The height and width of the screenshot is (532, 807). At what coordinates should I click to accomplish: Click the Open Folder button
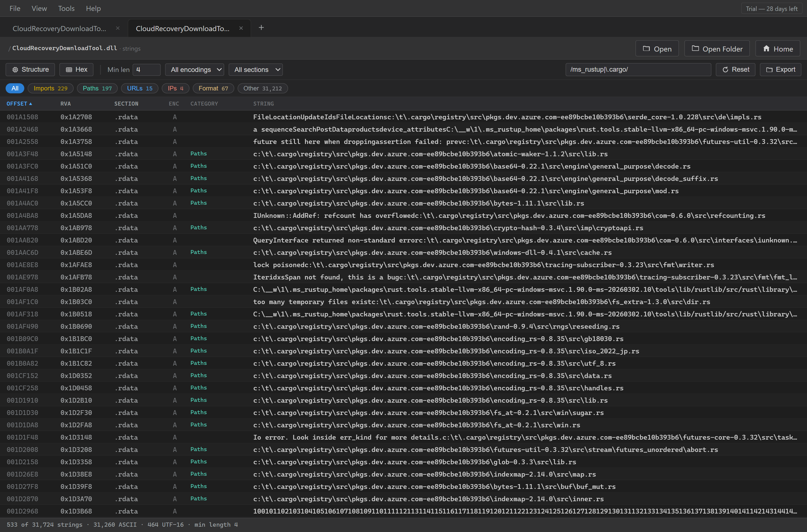tap(717, 49)
